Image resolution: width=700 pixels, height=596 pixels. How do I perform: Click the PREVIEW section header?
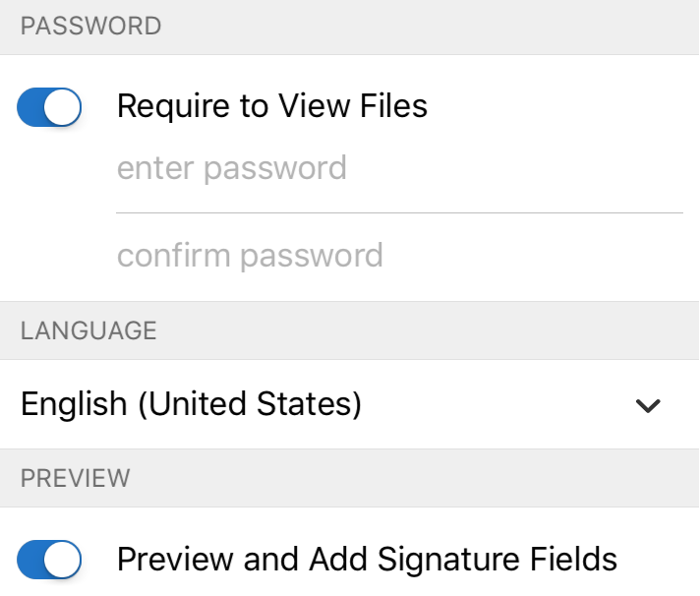[x=76, y=479]
